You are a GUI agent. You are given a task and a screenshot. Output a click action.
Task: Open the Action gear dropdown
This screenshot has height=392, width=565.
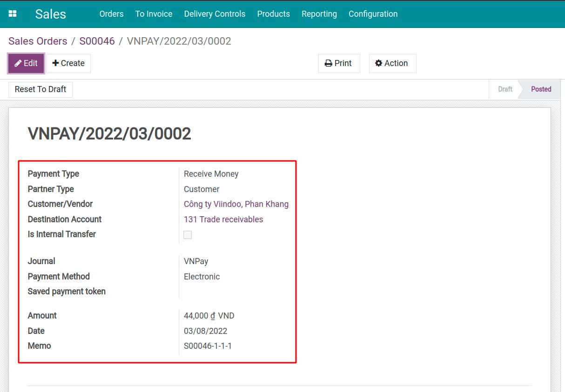pyautogui.click(x=392, y=64)
